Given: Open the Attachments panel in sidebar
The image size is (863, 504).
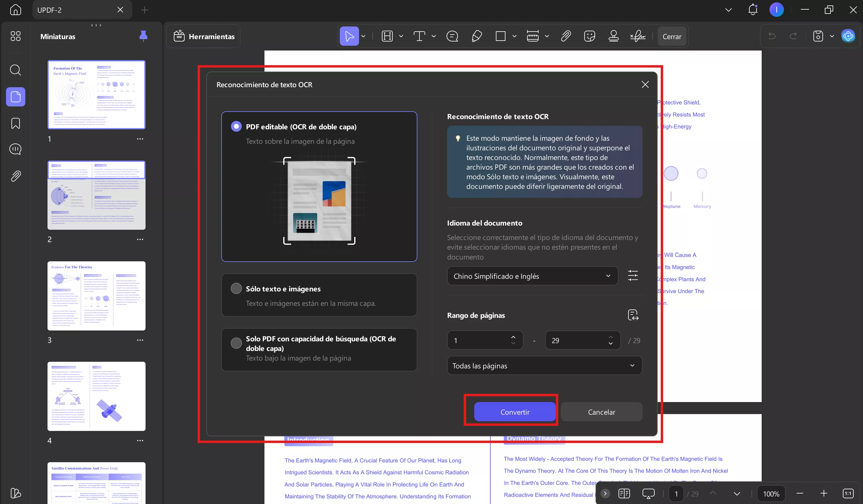Looking at the screenshot, I should pos(15,176).
